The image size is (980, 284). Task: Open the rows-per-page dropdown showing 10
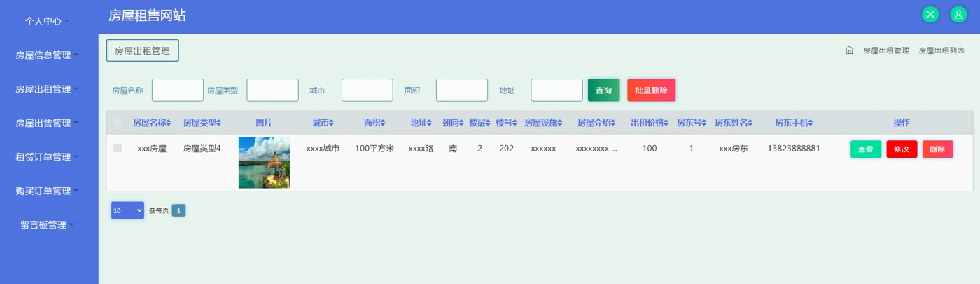click(128, 210)
